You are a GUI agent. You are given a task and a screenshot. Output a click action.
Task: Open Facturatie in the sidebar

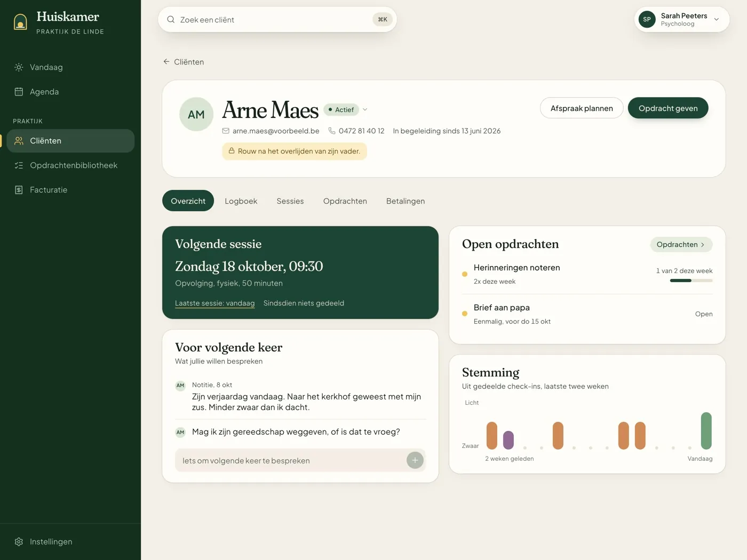pos(70,190)
